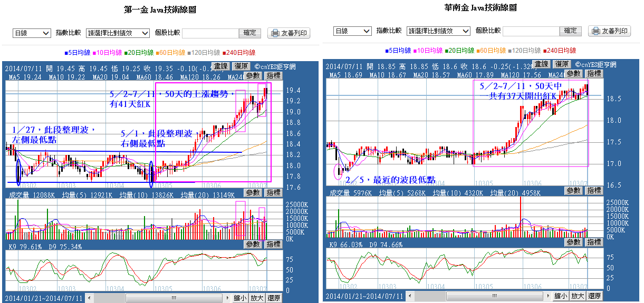The height and width of the screenshot is (303, 644).
Task: Open 指標 for 第一金 price chart
Action: (273, 75)
